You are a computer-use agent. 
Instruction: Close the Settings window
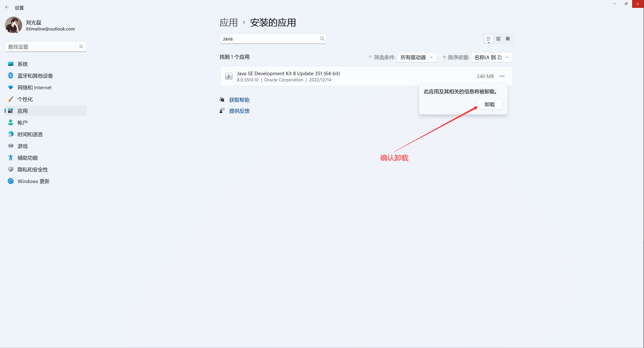[638, 4]
